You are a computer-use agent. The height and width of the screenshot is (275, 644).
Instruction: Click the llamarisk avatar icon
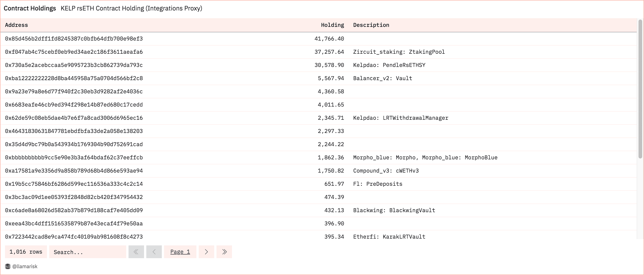(8, 266)
